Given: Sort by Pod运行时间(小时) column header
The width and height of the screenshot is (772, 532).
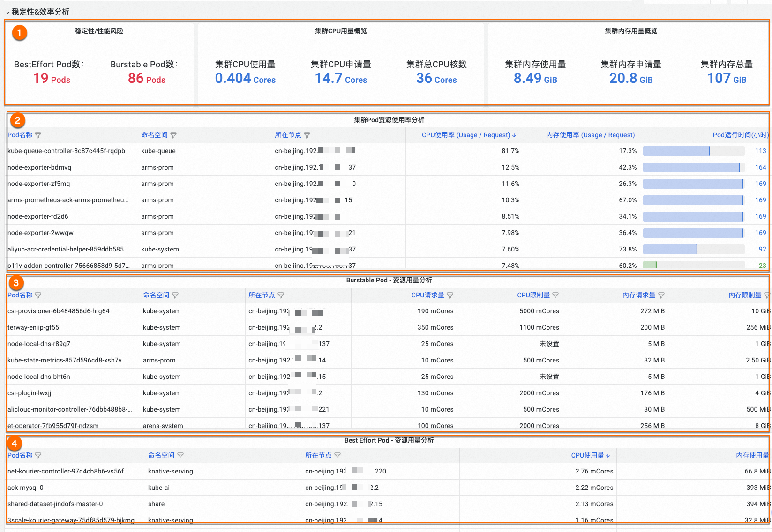Looking at the screenshot, I should [x=741, y=135].
